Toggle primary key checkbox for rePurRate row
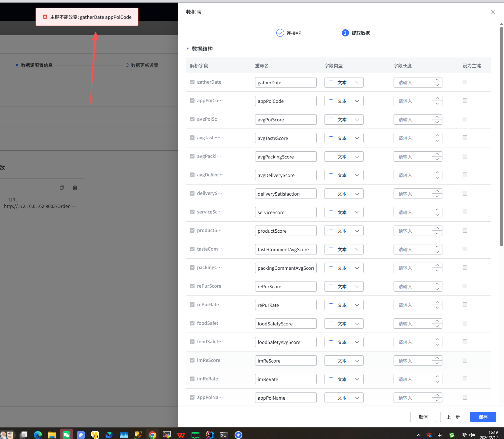Image resolution: width=504 pixels, height=439 pixels. pos(465,305)
